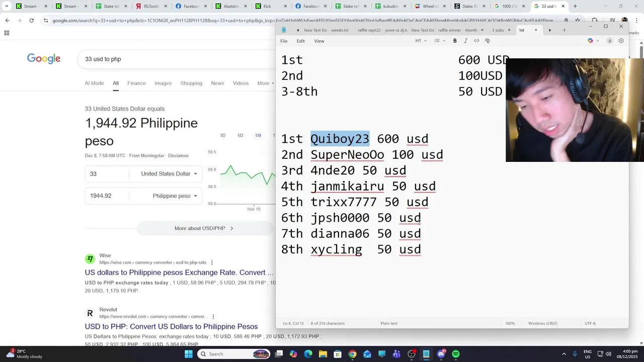Open Task View on the taskbar
The height and width of the screenshot is (362, 644).
coord(279,354)
